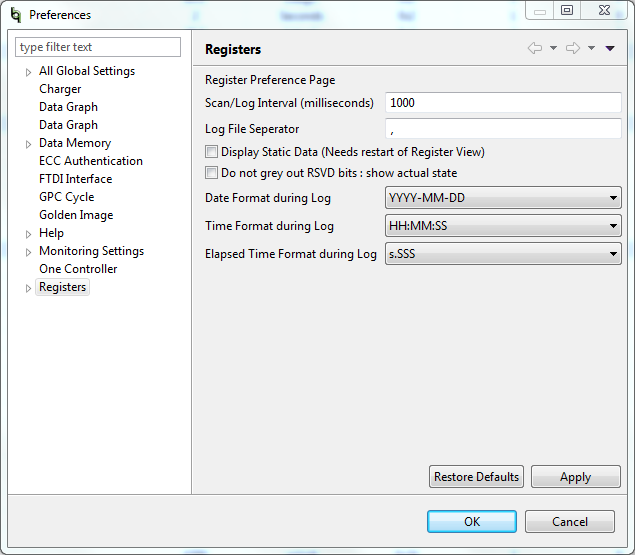Viewport: 635px width, 555px height.
Task: Click the forward navigation arrow icon
Action: [x=573, y=48]
